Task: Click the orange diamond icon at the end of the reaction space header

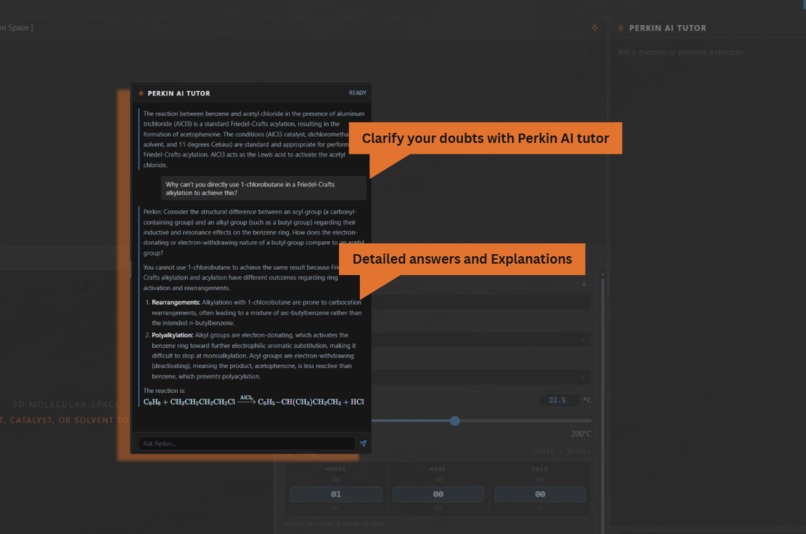Action: (595, 28)
